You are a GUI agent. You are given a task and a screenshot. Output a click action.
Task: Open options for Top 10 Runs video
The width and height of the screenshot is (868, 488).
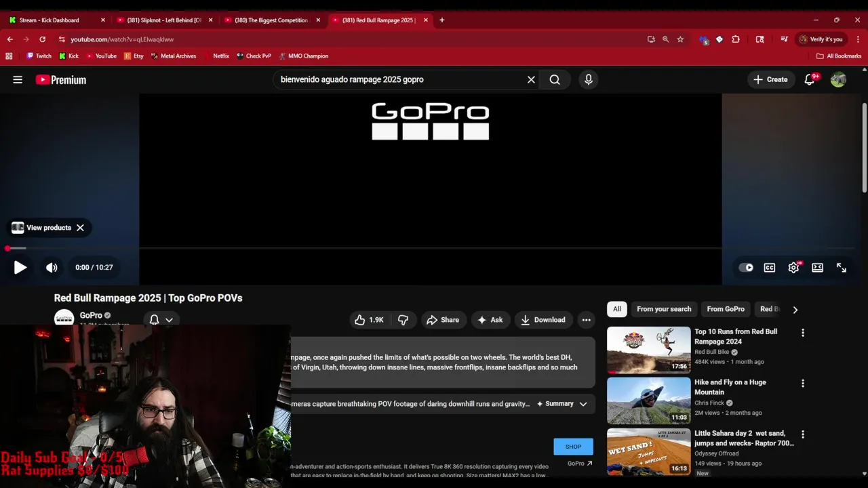coord(803,333)
